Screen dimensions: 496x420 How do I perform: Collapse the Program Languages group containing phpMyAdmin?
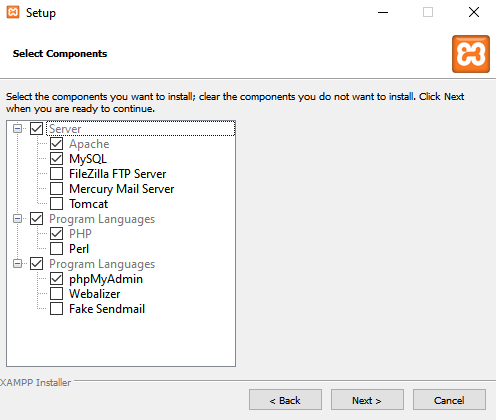17,264
